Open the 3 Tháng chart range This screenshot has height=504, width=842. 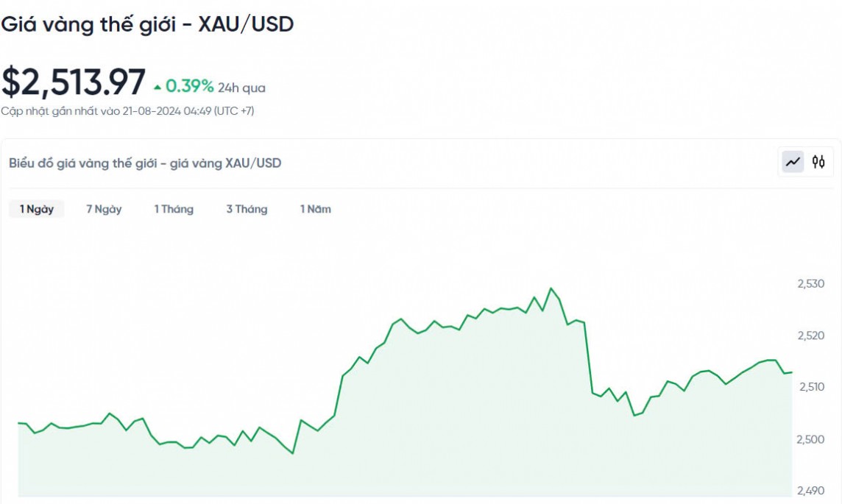pos(247,209)
